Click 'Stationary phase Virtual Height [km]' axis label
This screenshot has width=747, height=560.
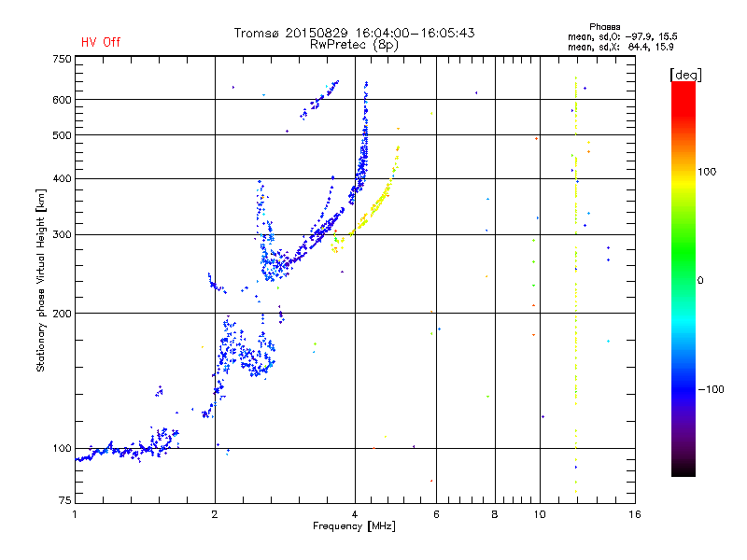point(41,280)
